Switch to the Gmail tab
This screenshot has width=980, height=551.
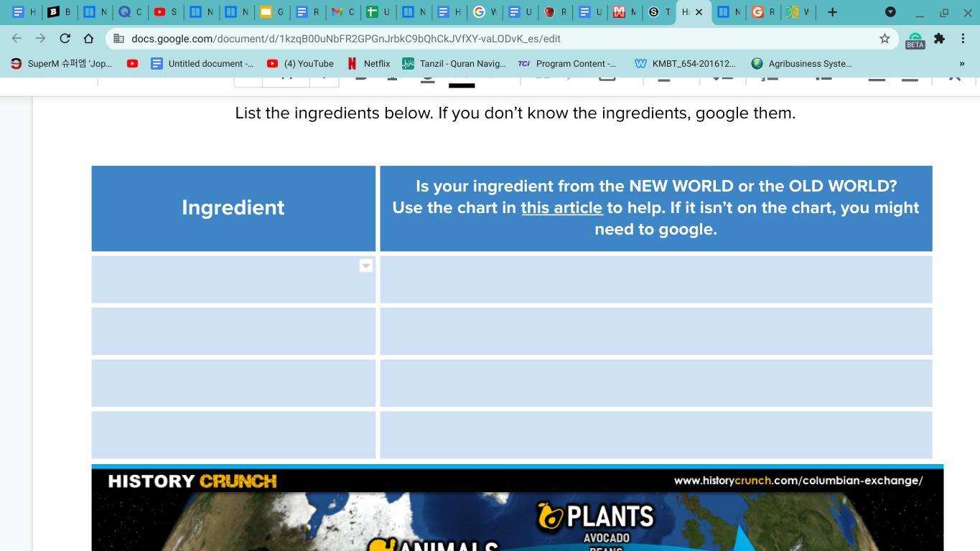(342, 12)
